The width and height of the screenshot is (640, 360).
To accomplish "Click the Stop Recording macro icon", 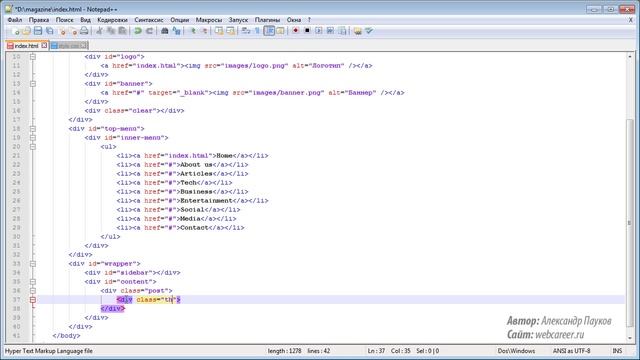I will click(x=307, y=31).
